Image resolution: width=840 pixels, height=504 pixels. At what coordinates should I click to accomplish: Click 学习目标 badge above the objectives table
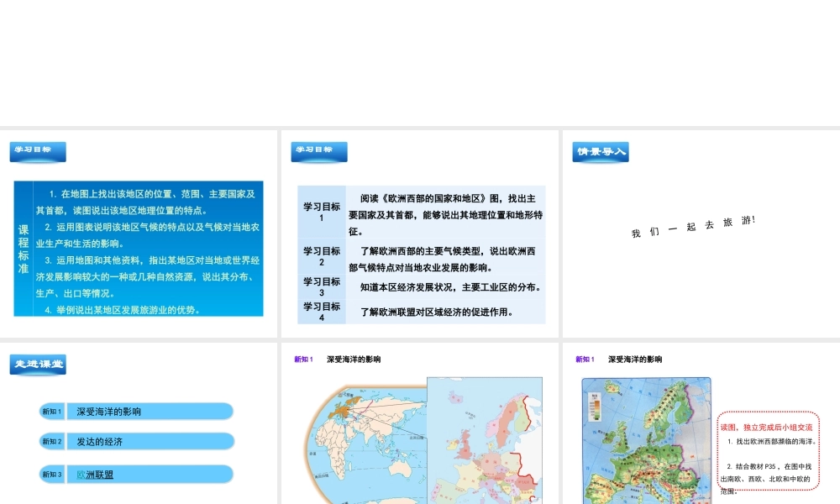[x=319, y=151]
